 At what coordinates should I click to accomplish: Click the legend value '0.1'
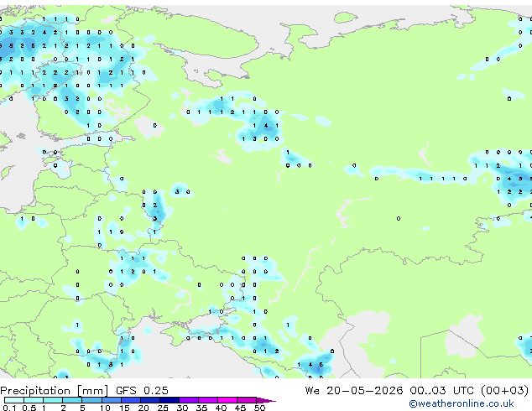pos(9,408)
